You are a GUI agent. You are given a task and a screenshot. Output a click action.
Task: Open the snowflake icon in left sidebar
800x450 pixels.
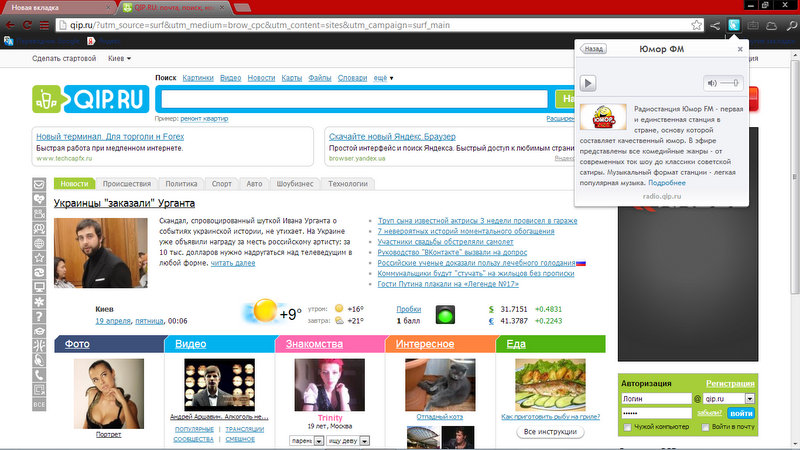39,302
